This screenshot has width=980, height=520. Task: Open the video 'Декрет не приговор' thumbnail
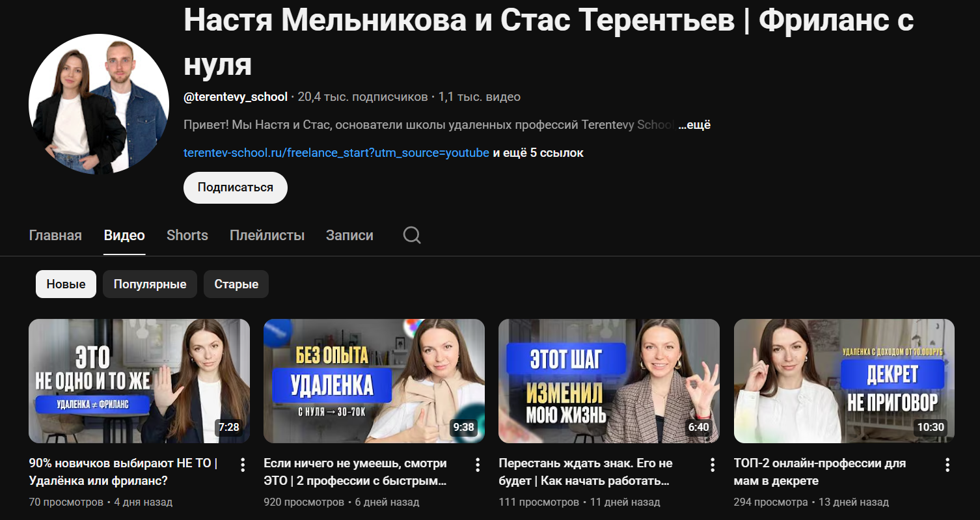click(843, 381)
